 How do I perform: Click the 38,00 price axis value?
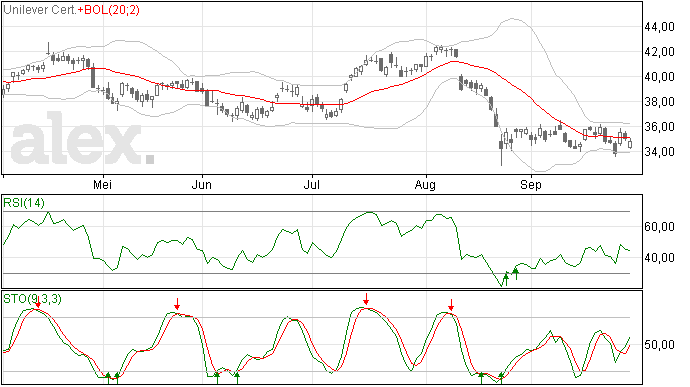pos(660,102)
